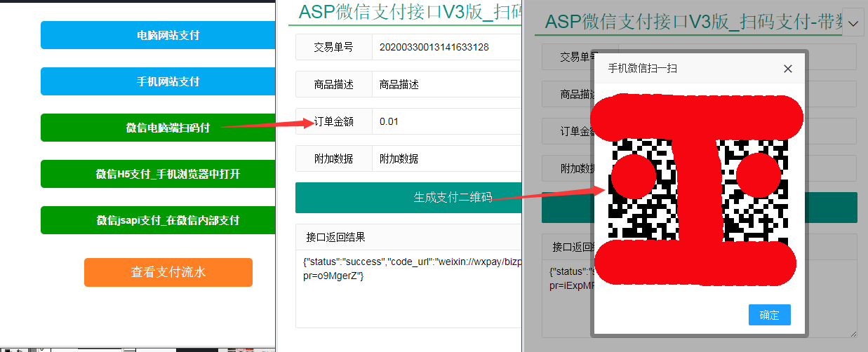
Task: Open 手机网站支付 option
Action: [158, 81]
